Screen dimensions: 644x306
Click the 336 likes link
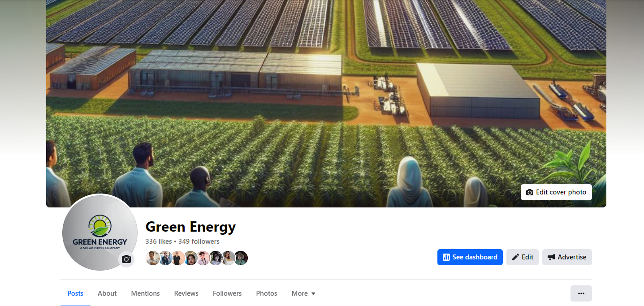[x=159, y=241]
